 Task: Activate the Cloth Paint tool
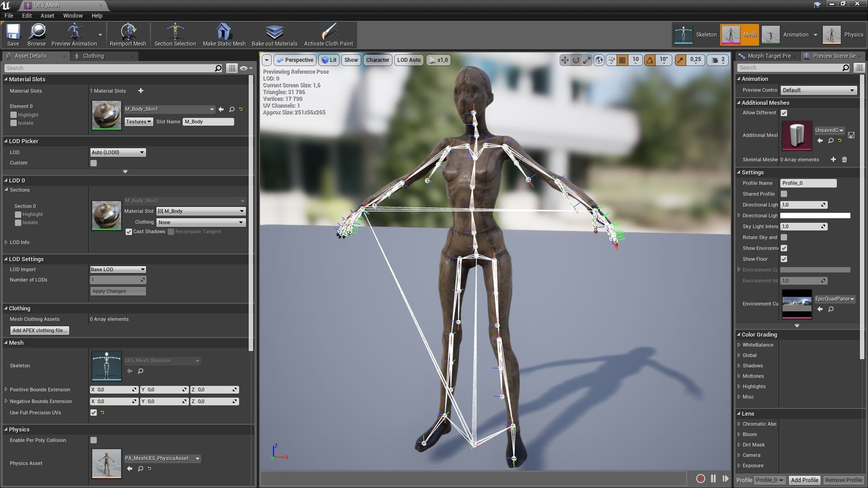(x=329, y=35)
